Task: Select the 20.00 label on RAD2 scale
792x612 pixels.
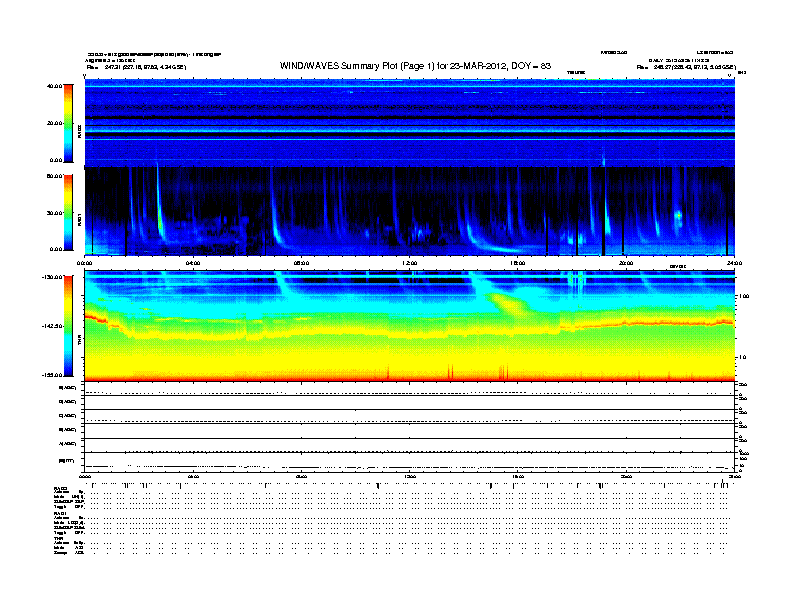Action: click(54, 123)
